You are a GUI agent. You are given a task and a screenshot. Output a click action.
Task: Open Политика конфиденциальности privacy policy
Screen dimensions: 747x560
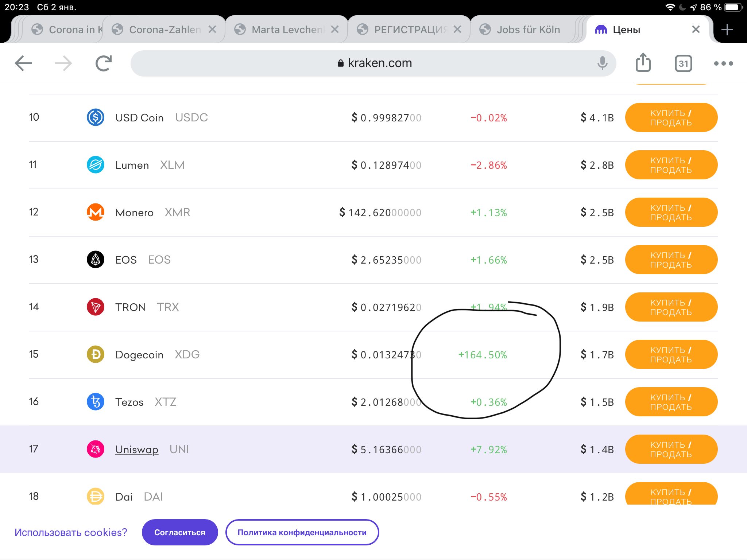pos(302,532)
